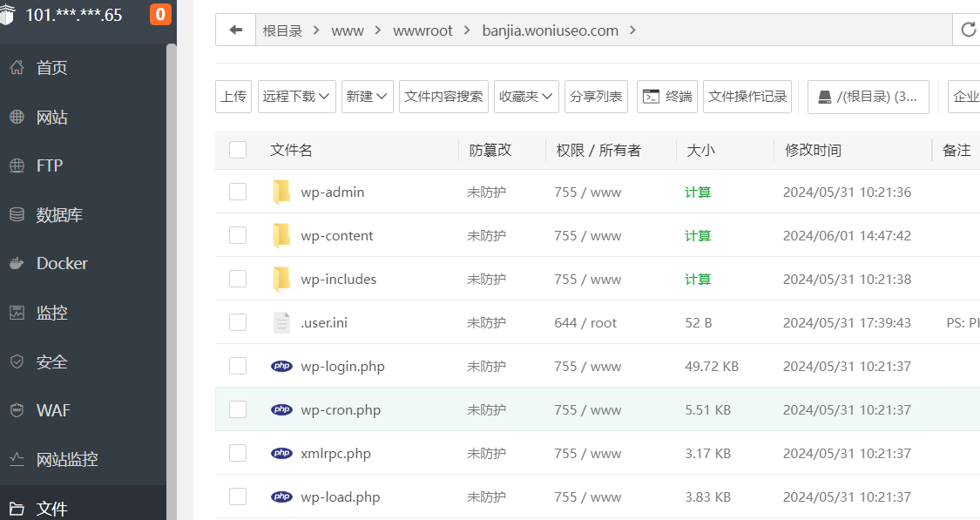The width and height of the screenshot is (980, 520).
Task: Select the xmlrpc.php row checkbox
Action: (x=238, y=453)
